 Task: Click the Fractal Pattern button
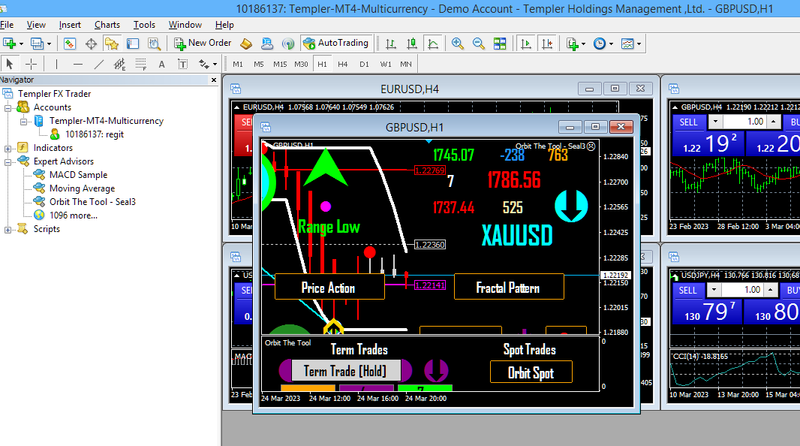508,288
